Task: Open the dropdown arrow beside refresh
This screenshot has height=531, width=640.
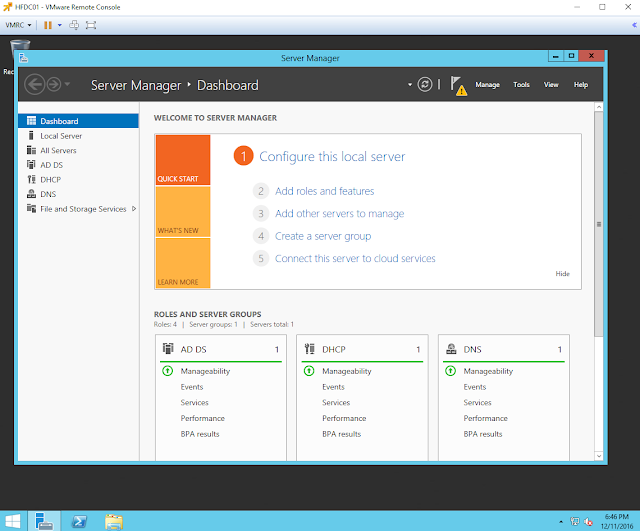Action: point(410,85)
